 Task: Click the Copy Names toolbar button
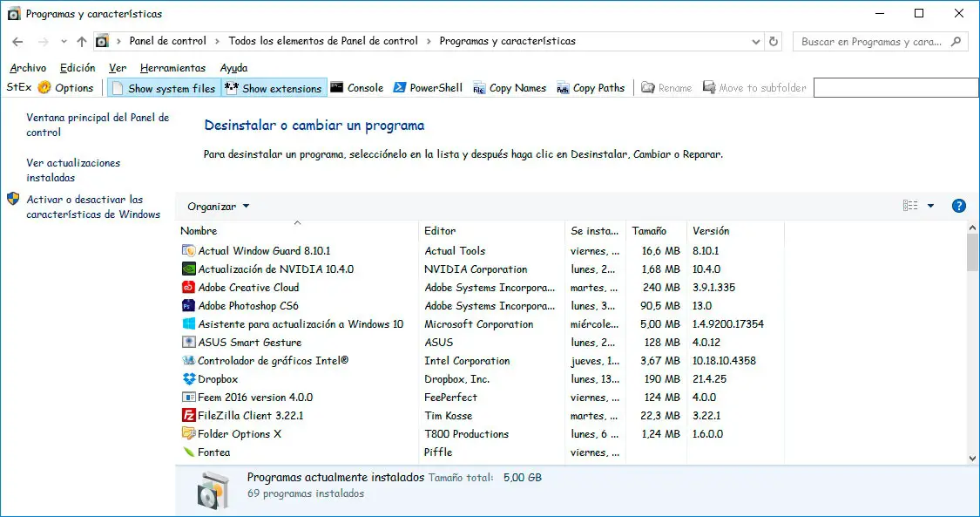pos(510,88)
